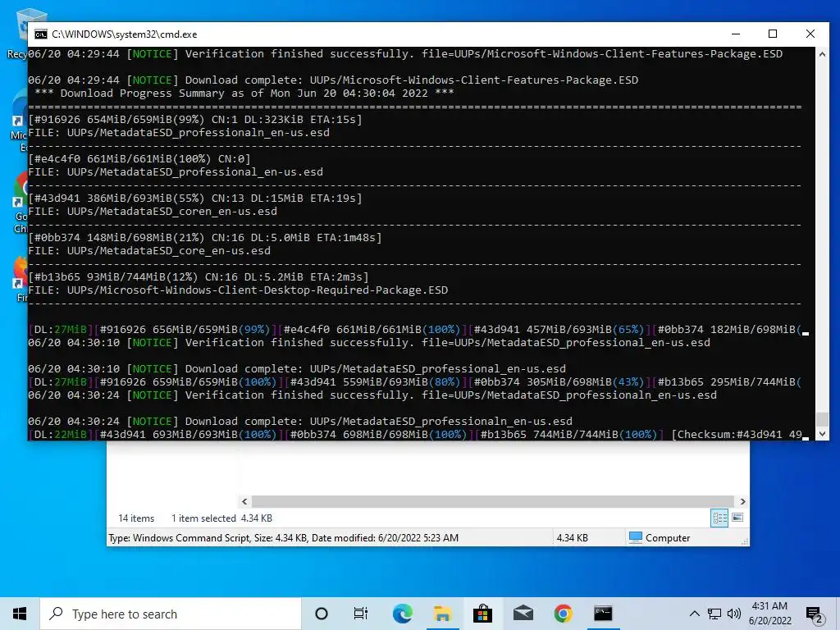Click the Cortana circle icon in taskbar
The width and height of the screenshot is (840, 630).
tap(322, 614)
